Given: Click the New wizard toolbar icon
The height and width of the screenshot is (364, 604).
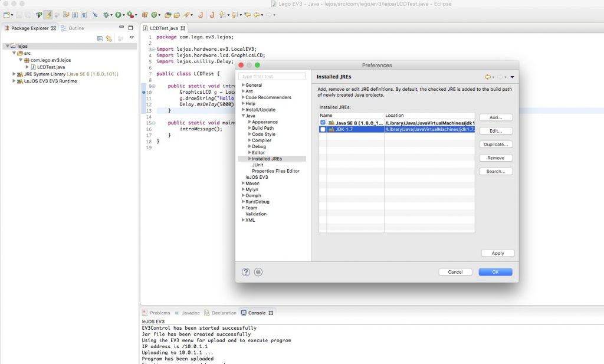Looking at the screenshot, I should pos(6,15).
